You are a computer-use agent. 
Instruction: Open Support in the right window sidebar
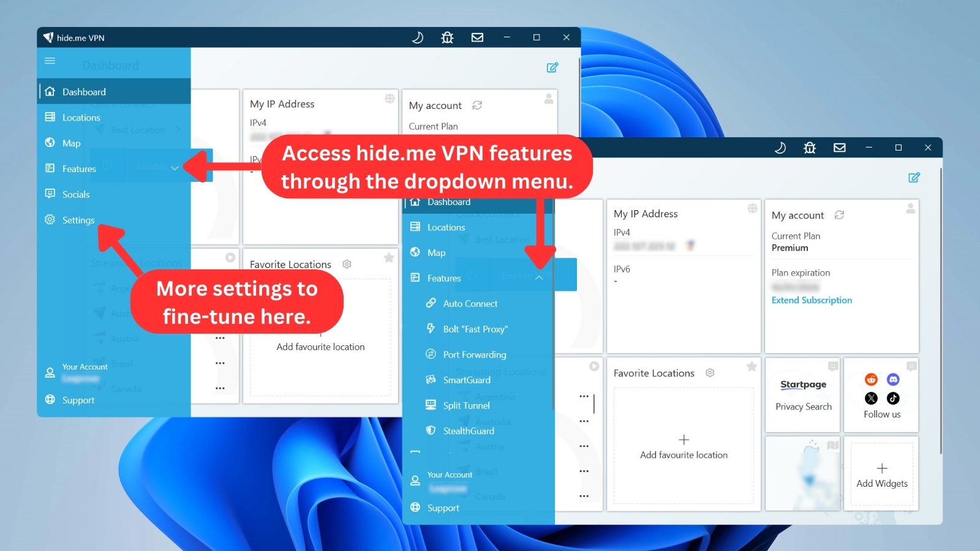coord(478,508)
